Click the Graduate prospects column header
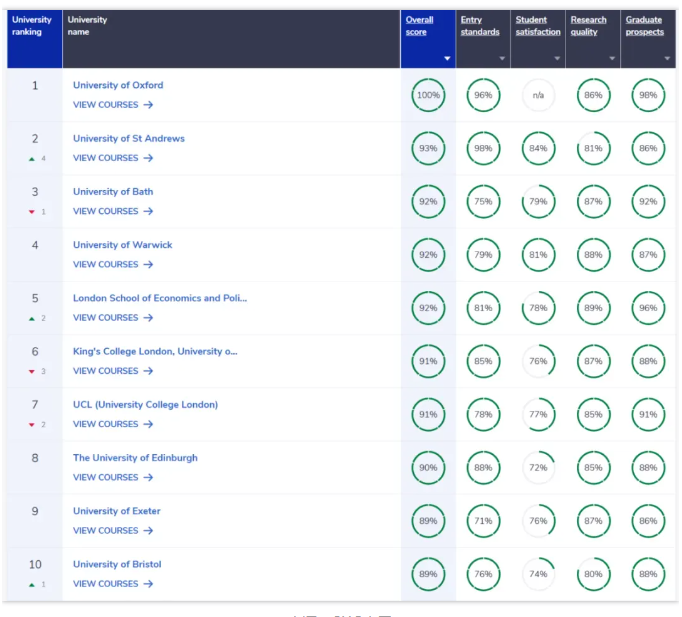 (644, 26)
